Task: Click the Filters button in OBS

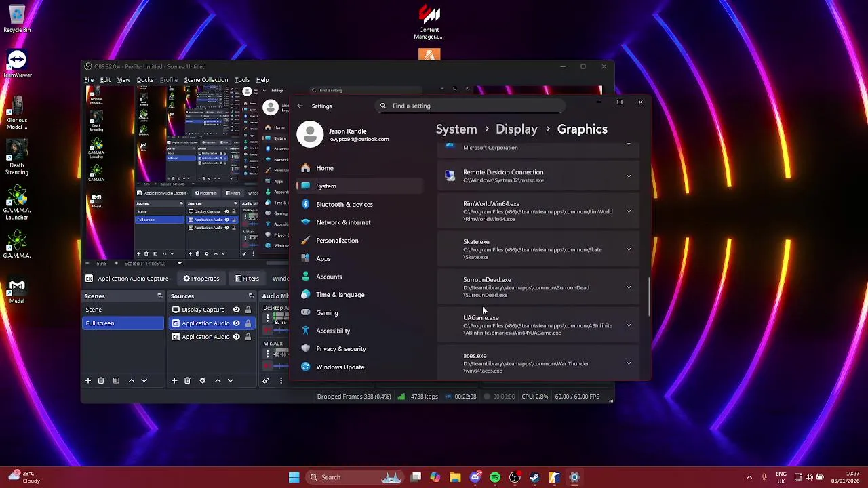Action: coord(246,279)
